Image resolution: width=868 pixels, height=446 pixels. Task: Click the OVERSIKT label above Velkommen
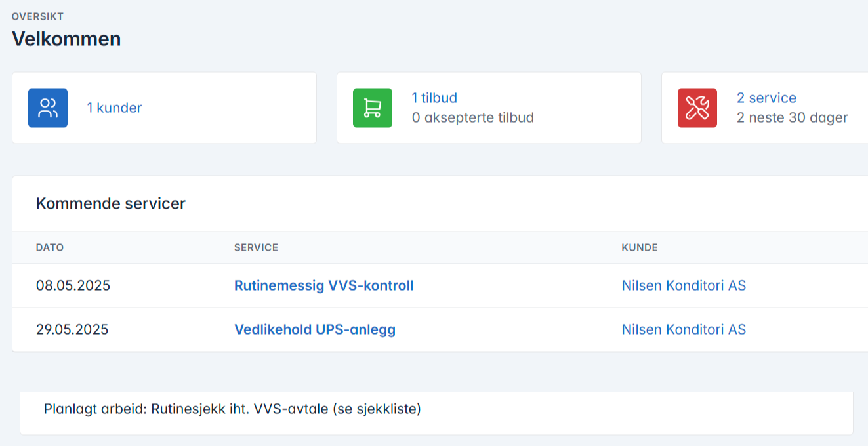coord(37,16)
